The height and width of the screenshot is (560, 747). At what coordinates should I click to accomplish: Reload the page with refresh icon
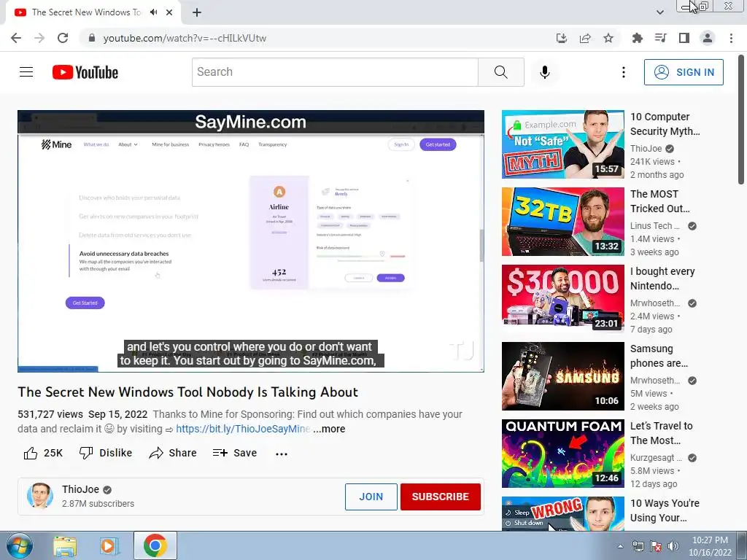63,38
